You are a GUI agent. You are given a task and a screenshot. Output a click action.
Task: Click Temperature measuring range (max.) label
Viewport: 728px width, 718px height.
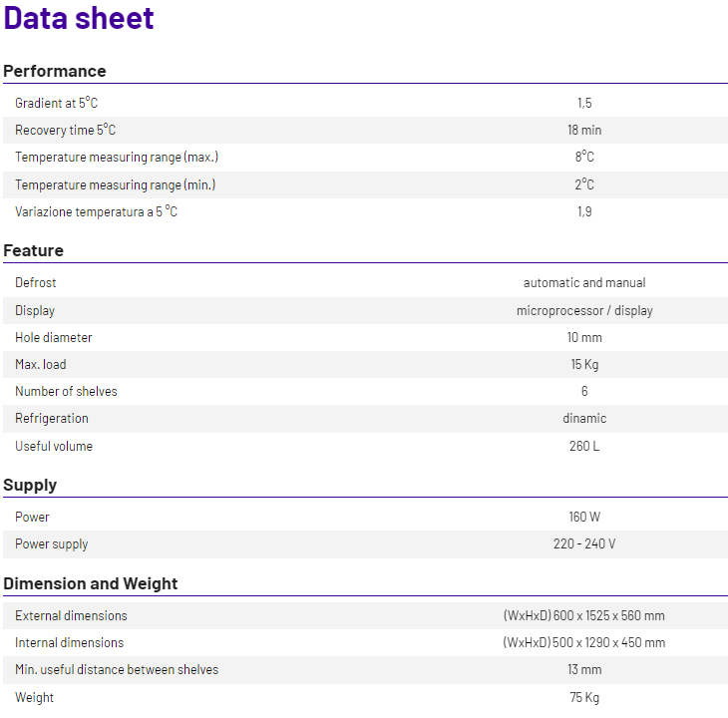(x=117, y=158)
